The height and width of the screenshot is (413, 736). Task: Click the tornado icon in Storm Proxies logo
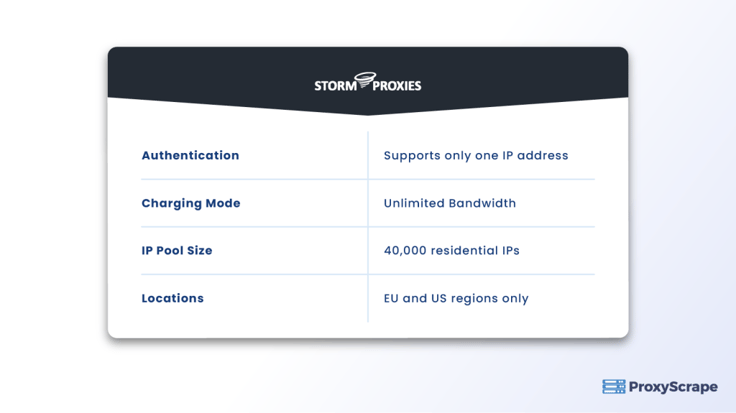[366, 80]
